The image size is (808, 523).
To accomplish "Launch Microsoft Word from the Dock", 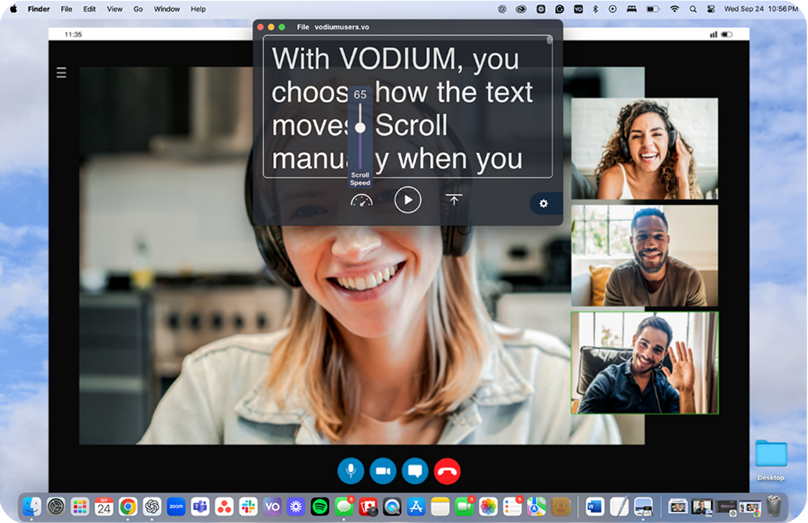I will (595, 507).
